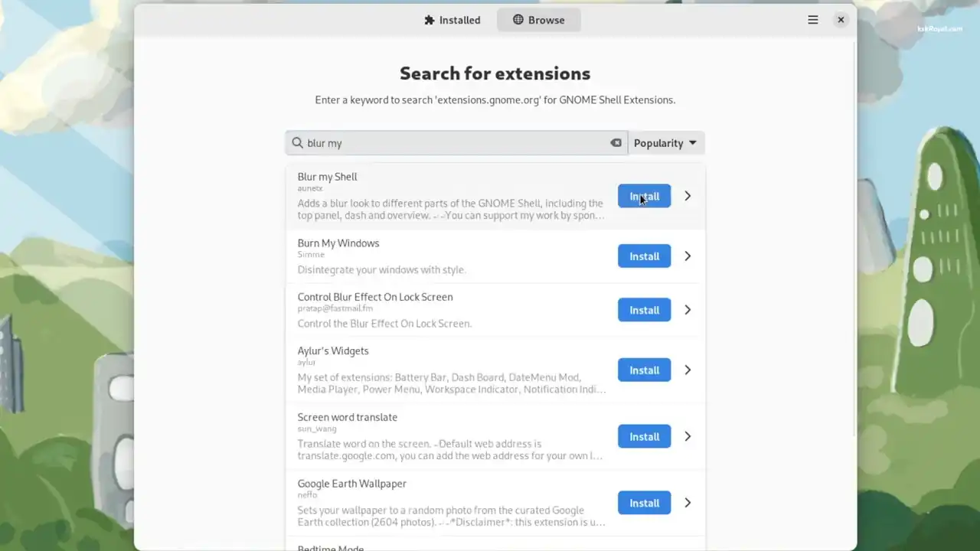Click the magnifier search icon
The height and width of the screenshot is (551, 980).
(297, 143)
